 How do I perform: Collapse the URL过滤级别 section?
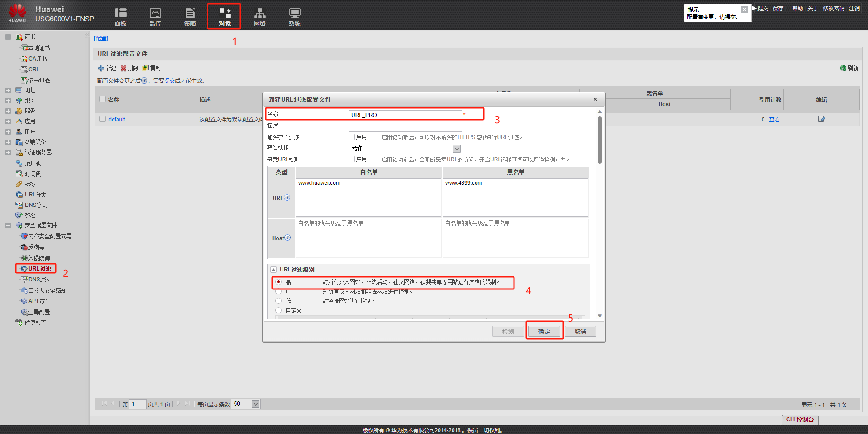(274, 270)
